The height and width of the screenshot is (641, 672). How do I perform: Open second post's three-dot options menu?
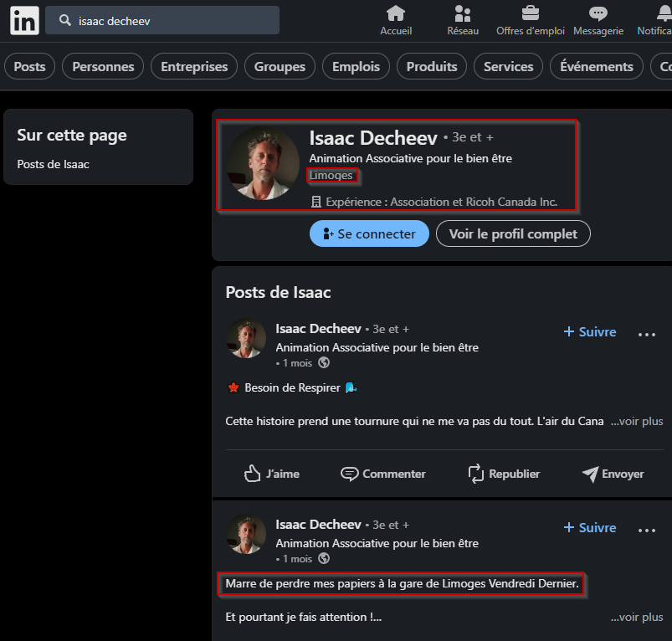coord(647,530)
